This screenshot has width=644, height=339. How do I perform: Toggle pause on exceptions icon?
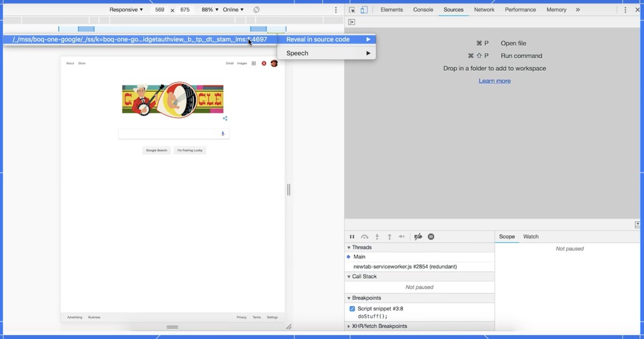point(431,236)
